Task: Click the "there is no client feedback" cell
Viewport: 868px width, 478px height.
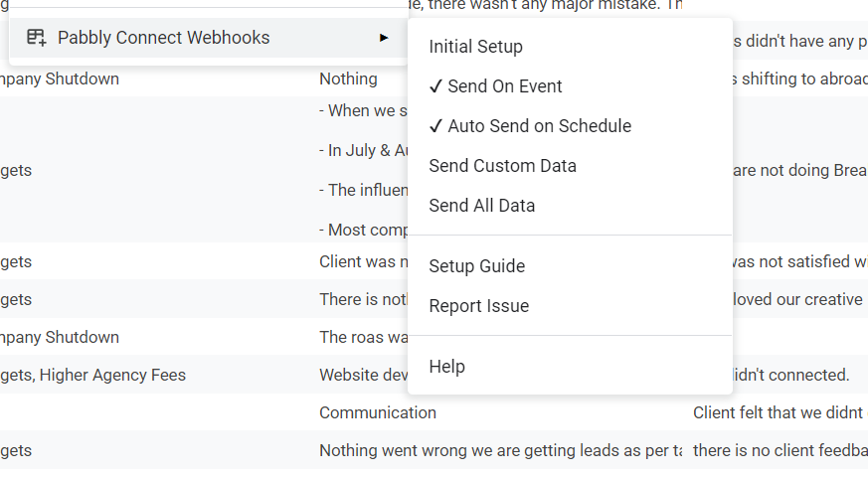Action: 779,450
